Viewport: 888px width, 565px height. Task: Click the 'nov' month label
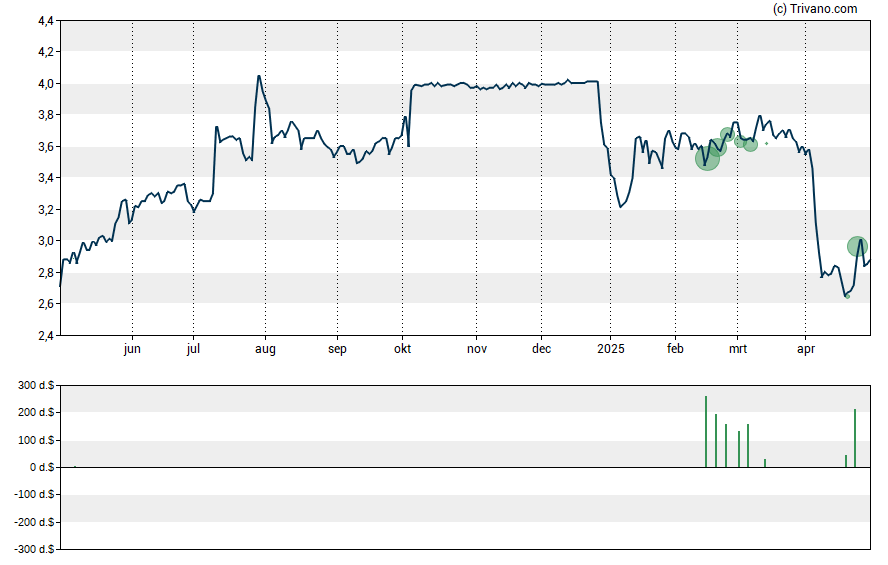coord(477,349)
